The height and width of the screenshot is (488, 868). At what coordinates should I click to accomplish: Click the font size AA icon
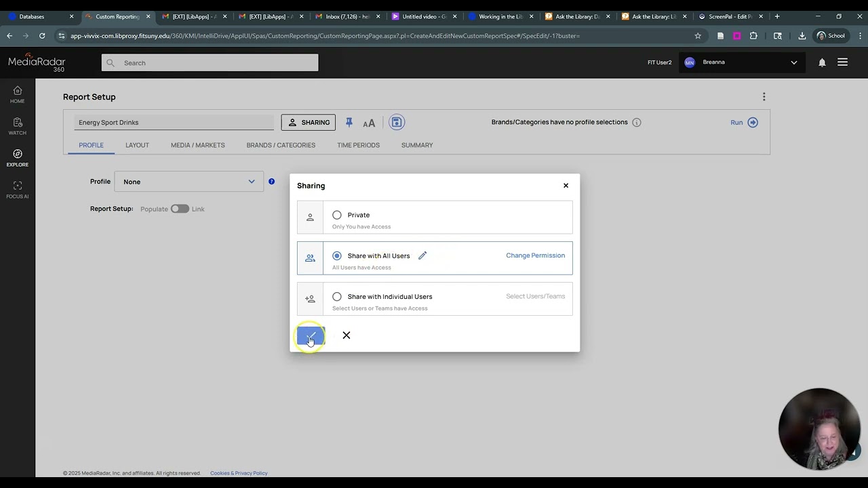click(x=369, y=123)
